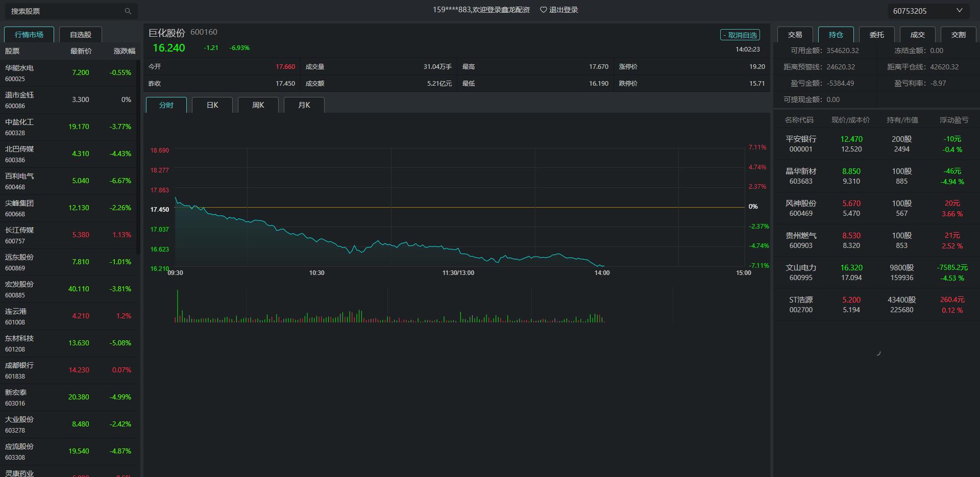This screenshot has width=980, height=477.
Task: Open the account 60753205 dropdown
Action: [959, 11]
